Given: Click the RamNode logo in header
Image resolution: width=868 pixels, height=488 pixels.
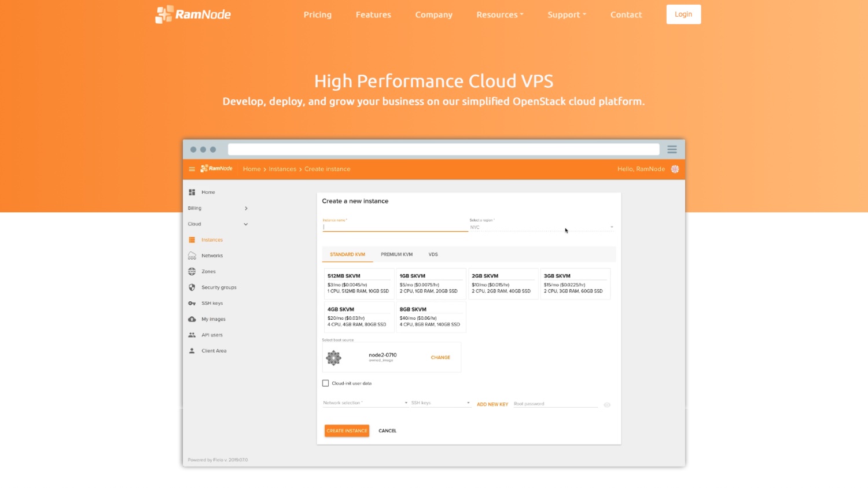Looking at the screenshot, I should coord(193,14).
